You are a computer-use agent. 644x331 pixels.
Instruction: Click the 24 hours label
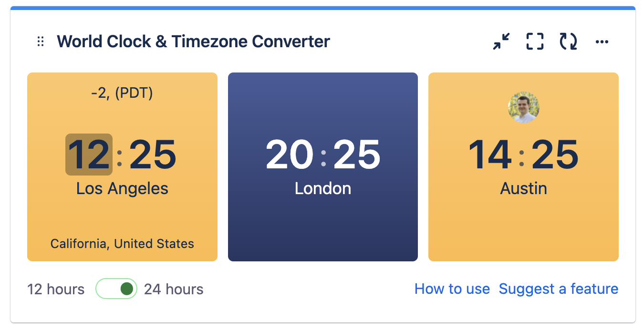(174, 289)
